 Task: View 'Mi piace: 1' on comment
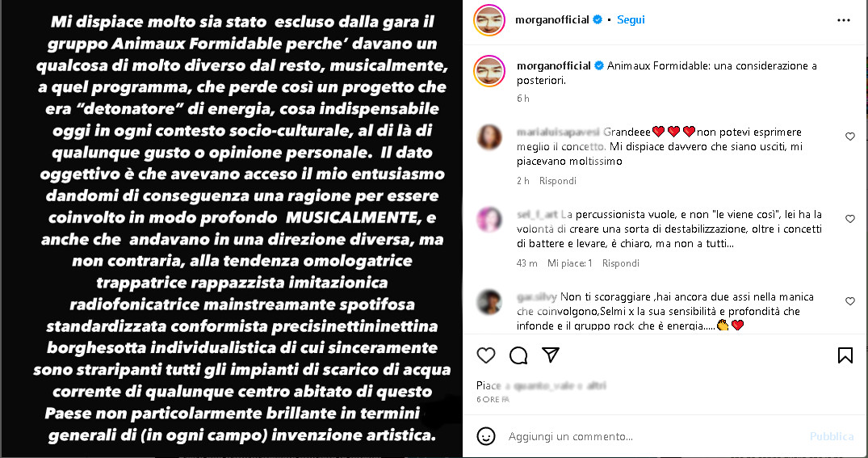click(569, 263)
